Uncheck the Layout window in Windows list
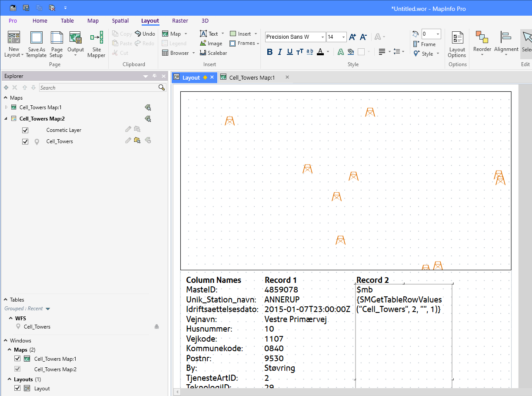Screen dimensions: 532x396 [17, 388]
